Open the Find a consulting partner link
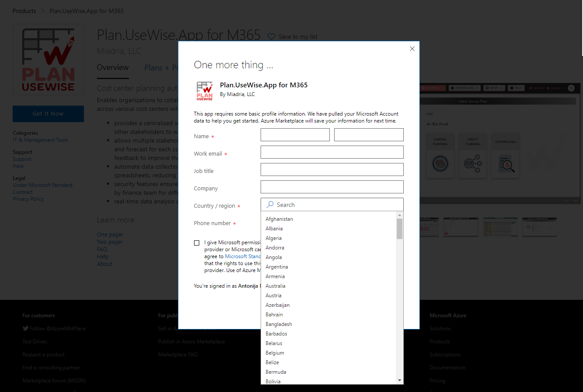The height and width of the screenshot is (392, 583). point(51,368)
